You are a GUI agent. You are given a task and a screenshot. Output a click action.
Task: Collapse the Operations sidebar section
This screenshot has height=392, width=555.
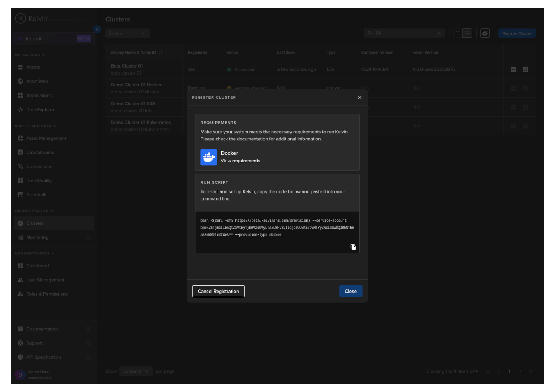pyautogui.click(x=30, y=55)
